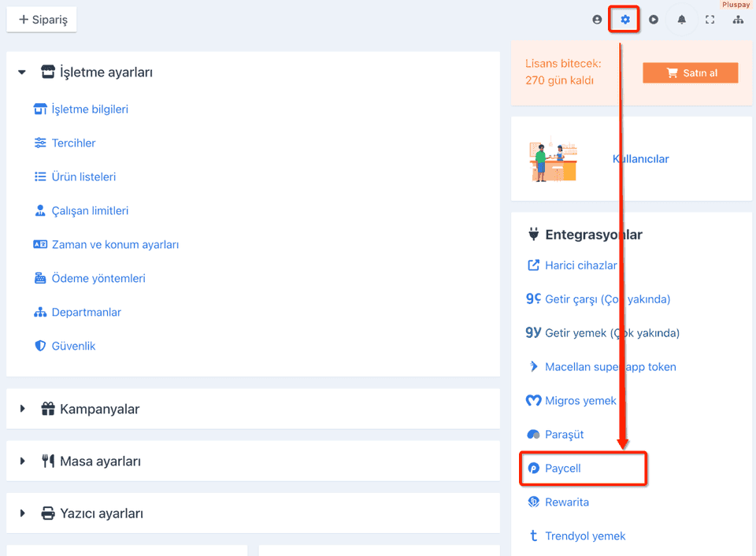Click the Paycell logo icon

tap(533, 469)
